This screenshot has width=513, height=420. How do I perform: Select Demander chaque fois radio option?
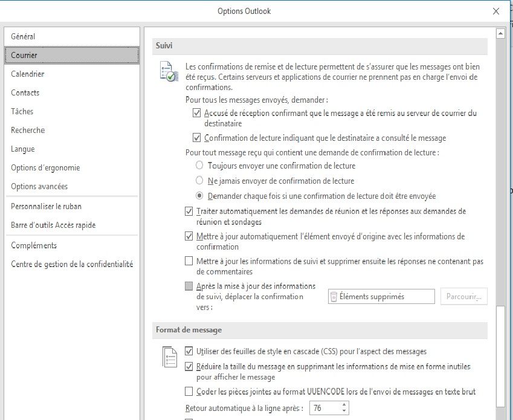tap(199, 196)
